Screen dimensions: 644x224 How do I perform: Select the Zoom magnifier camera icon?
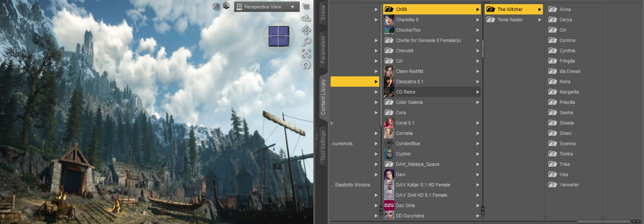[306, 42]
